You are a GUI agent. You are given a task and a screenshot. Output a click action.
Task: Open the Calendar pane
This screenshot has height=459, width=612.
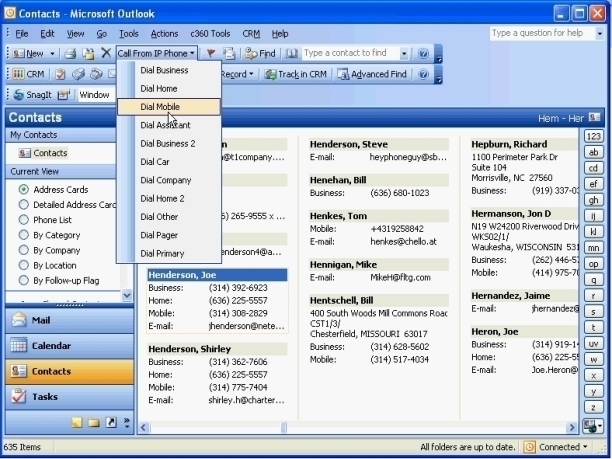[69, 346]
